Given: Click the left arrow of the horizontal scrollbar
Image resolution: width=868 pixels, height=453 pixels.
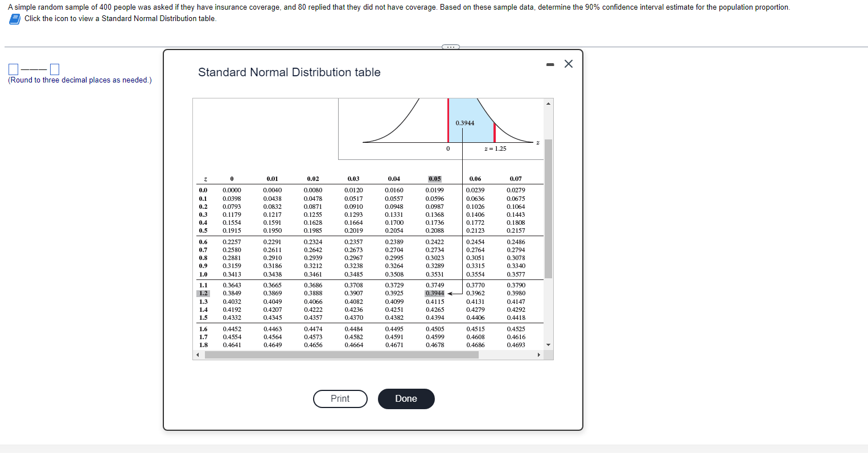Looking at the screenshot, I should click(x=196, y=355).
